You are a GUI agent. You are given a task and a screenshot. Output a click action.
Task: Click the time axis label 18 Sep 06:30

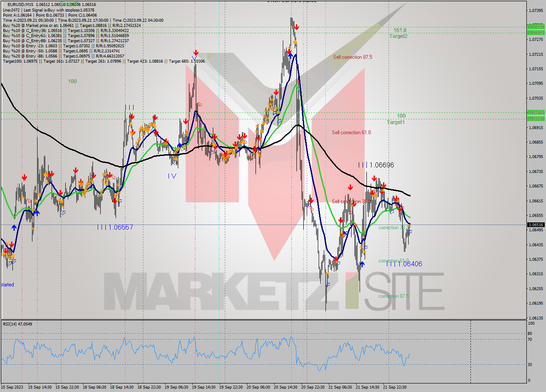(x=95, y=387)
